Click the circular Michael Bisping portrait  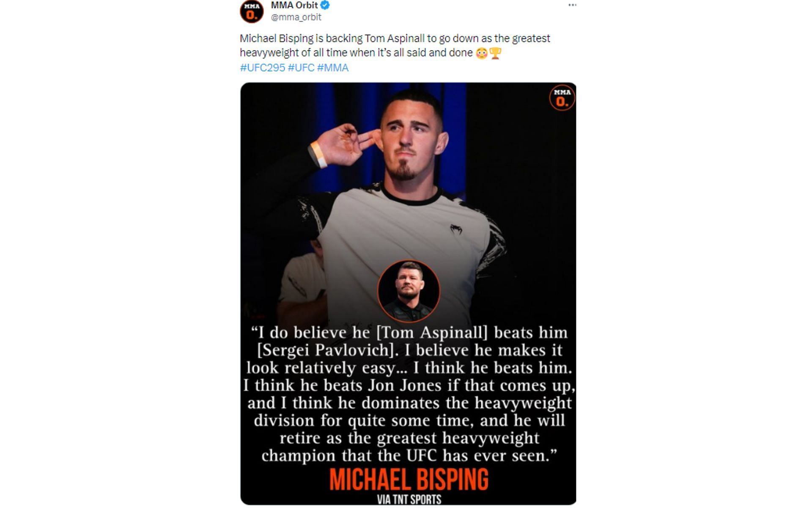coord(409,291)
